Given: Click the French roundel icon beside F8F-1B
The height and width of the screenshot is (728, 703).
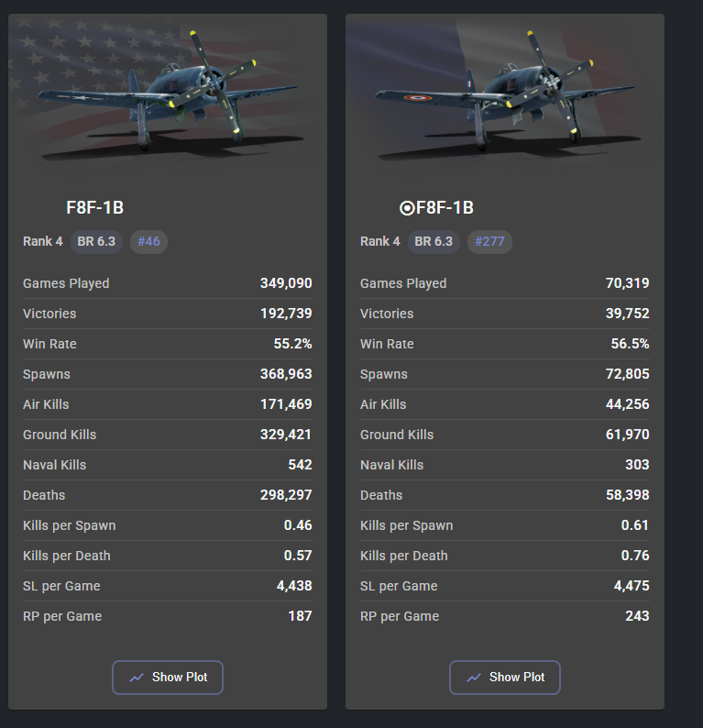Looking at the screenshot, I should (x=407, y=208).
